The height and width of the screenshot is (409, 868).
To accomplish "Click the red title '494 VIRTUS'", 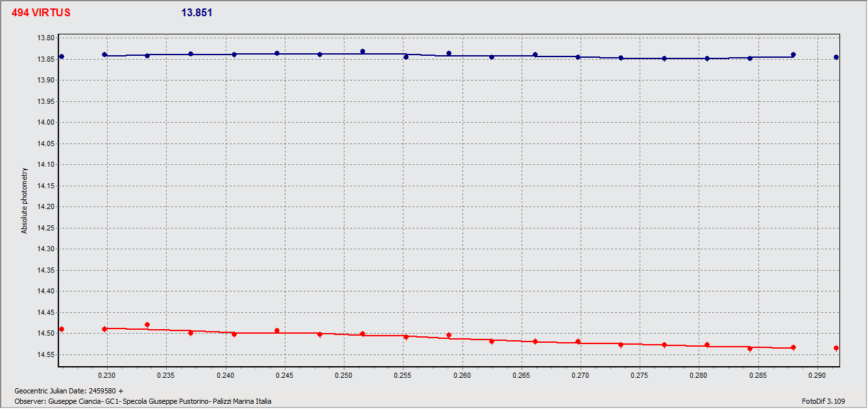I will click(41, 13).
